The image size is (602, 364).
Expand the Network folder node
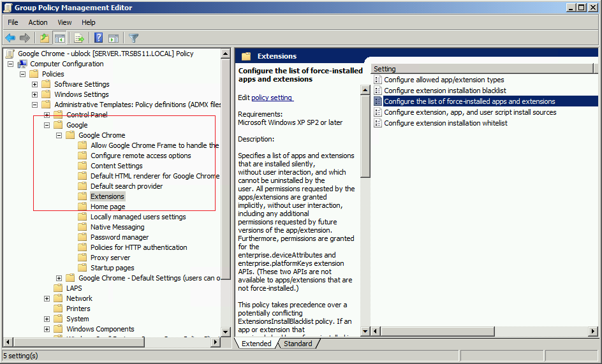point(47,298)
